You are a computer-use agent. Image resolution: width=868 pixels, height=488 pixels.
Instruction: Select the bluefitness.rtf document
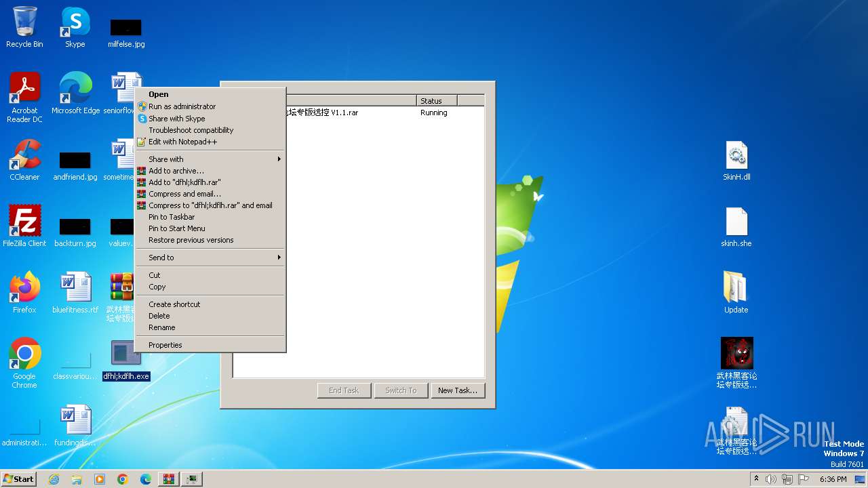(x=75, y=292)
